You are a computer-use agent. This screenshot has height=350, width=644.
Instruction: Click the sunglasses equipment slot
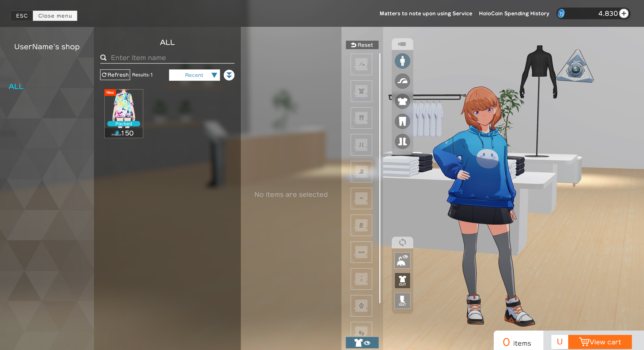coord(361,252)
